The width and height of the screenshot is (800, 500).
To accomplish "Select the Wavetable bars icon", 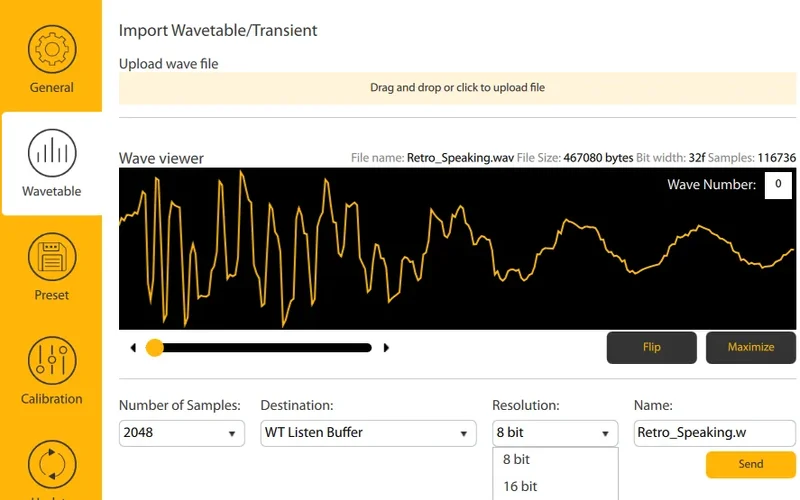I will pyautogui.click(x=51, y=152).
